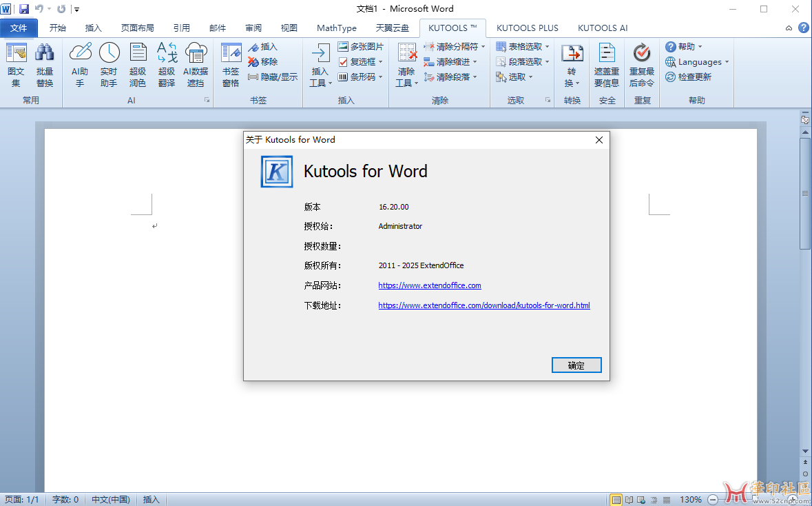
Task: Redo the action in quick access toolbar
Action: click(x=61, y=9)
